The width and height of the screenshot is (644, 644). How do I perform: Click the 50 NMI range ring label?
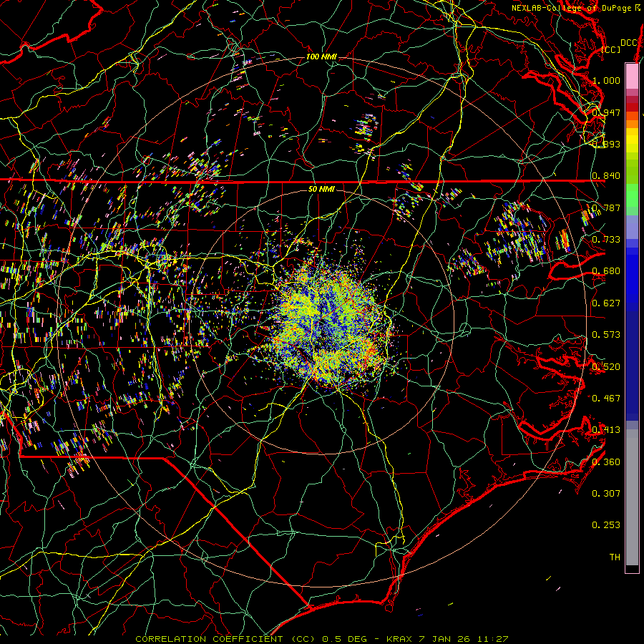pyautogui.click(x=321, y=189)
